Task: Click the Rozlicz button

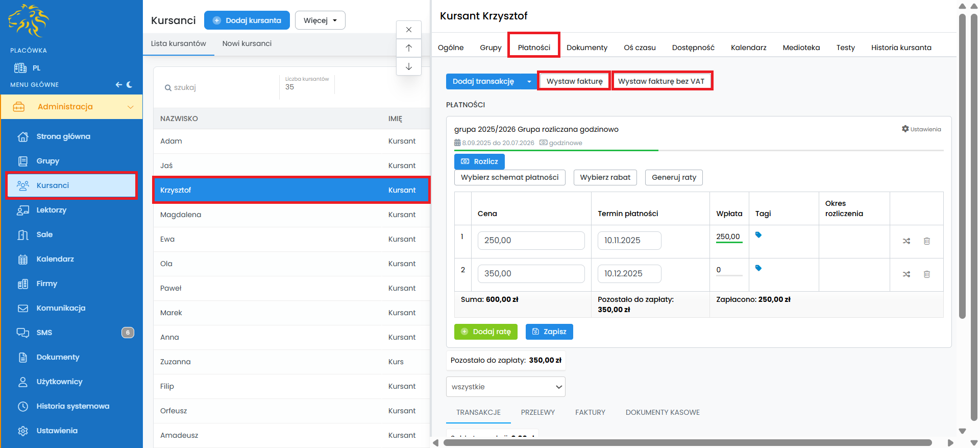Action: pos(479,161)
